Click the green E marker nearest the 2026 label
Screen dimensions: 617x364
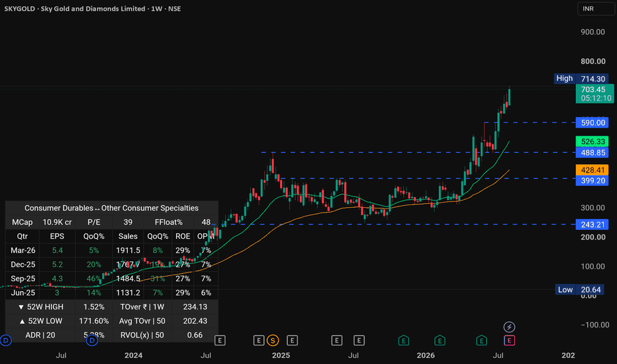[x=440, y=340]
